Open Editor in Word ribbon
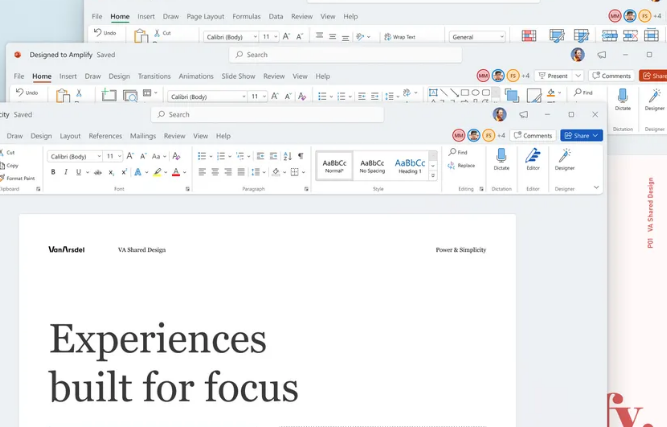Viewport: 667px width, 427px height. coord(533,159)
